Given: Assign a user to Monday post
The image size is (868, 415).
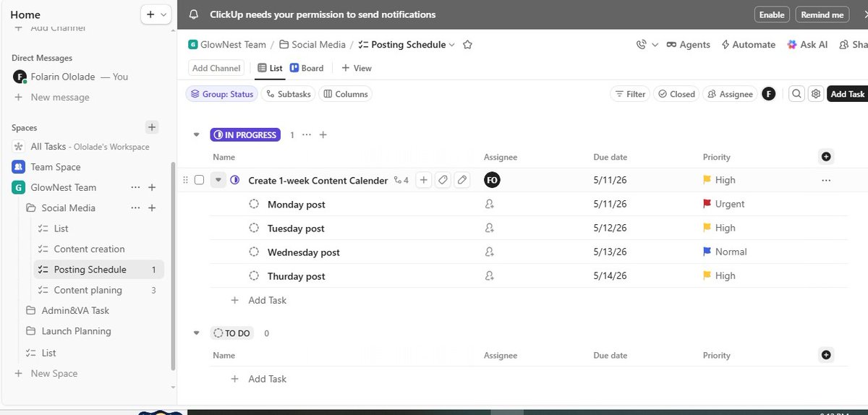Looking at the screenshot, I should (490, 205).
